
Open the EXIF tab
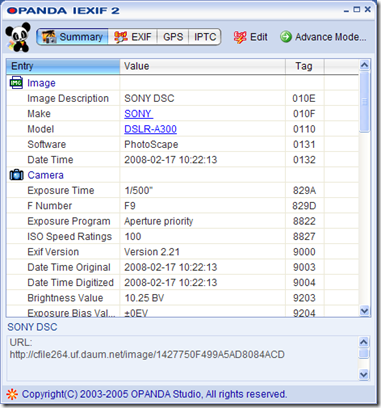pyautogui.click(x=133, y=37)
